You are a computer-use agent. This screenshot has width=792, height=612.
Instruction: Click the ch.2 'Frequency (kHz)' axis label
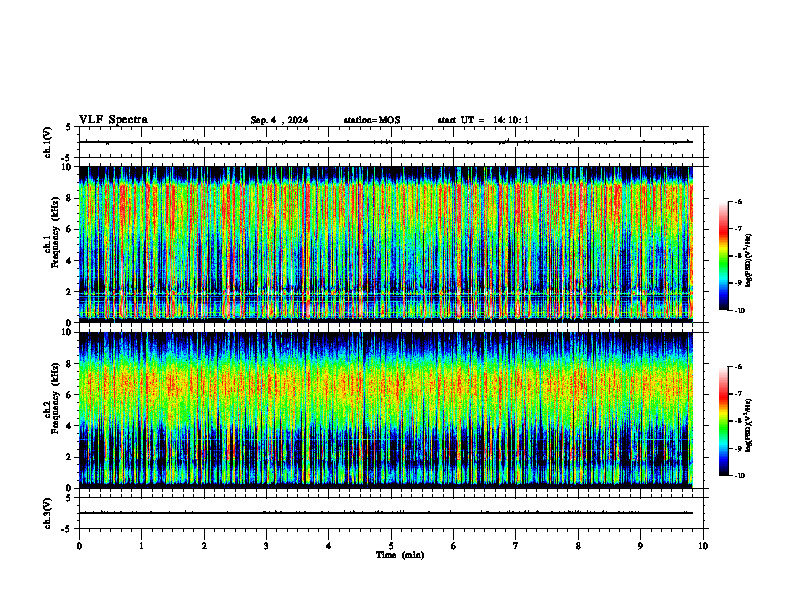[x=57, y=399]
